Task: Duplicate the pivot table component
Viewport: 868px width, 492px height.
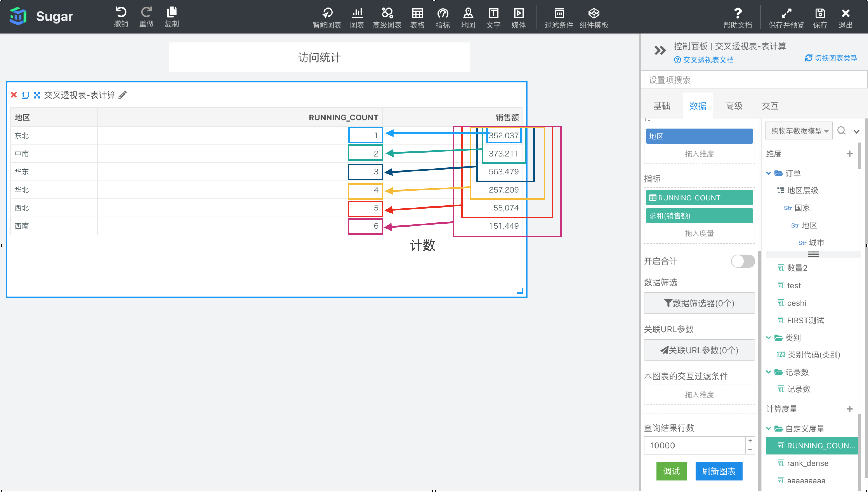Action: tap(25, 95)
